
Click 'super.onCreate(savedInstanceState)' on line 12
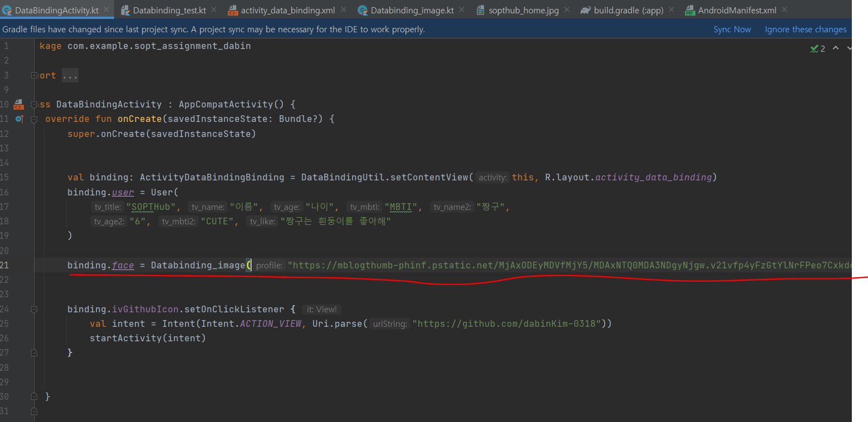[x=161, y=134]
